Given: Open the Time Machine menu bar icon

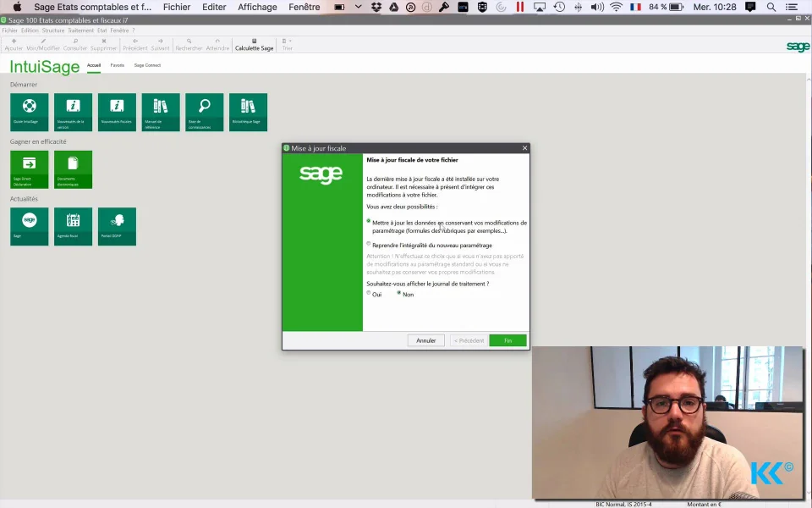Looking at the screenshot, I should pos(559,8).
